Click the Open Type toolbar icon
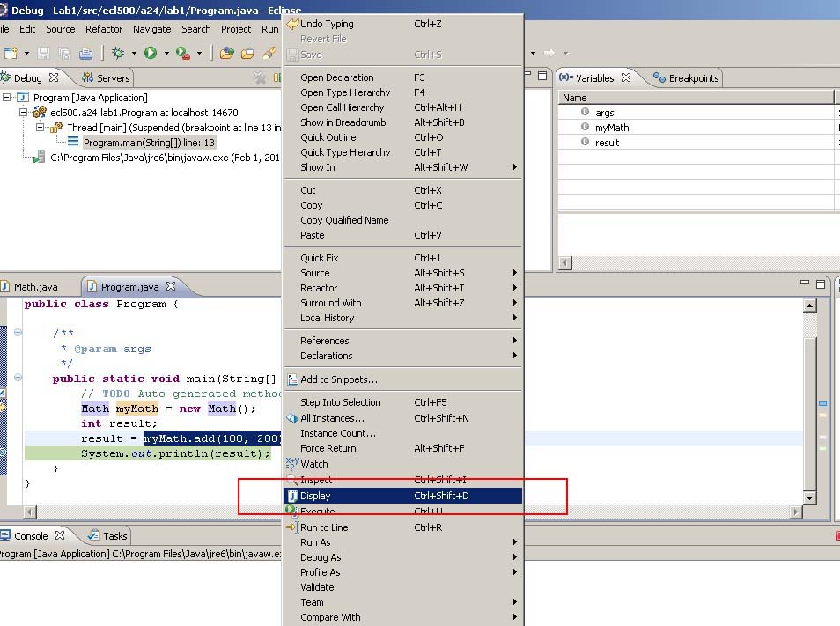 (x=227, y=53)
